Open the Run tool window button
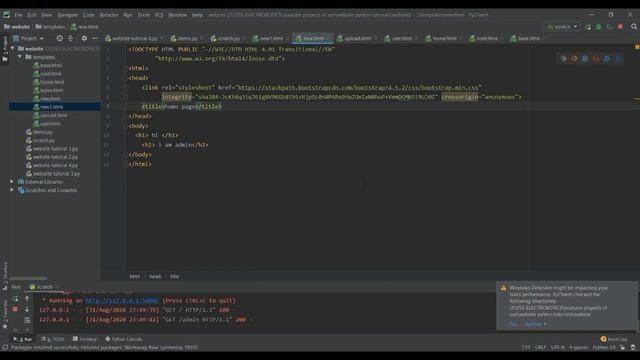The height and width of the screenshot is (360, 640). click(x=23, y=339)
